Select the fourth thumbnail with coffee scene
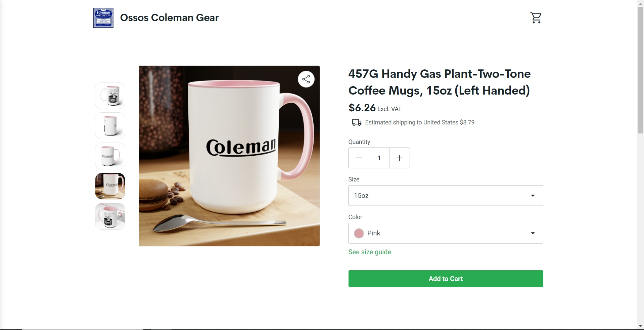Viewport: 644px width, 330px height. click(110, 186)
